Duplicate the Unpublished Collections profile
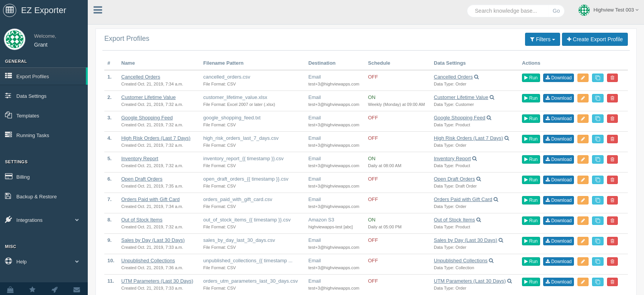 pos(597,261)
